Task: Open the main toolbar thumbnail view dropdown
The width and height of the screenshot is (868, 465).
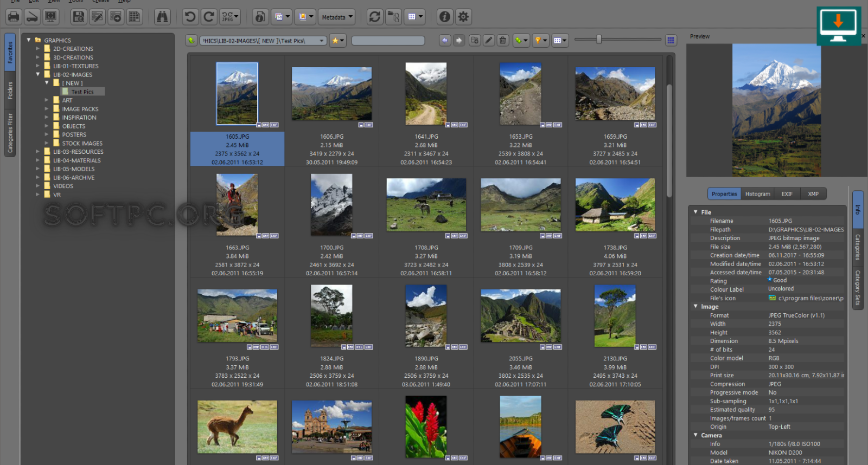Action: coord(415,17)
